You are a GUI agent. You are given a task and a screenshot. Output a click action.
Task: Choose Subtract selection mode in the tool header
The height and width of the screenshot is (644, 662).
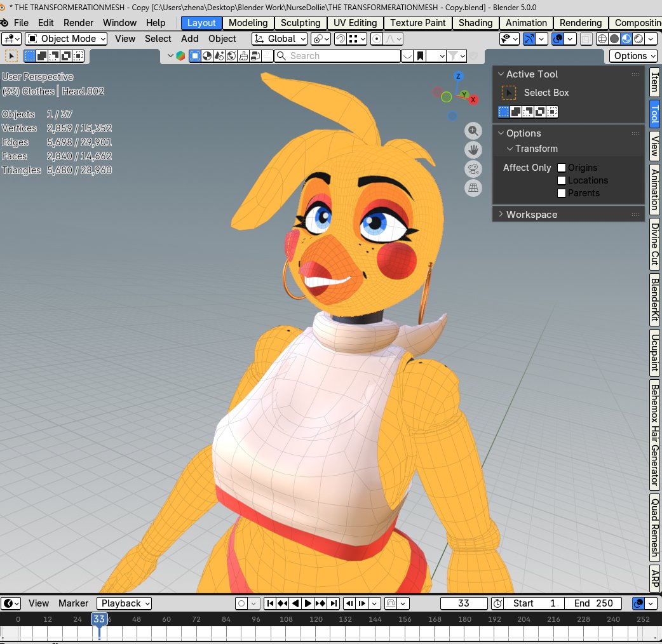54,56
